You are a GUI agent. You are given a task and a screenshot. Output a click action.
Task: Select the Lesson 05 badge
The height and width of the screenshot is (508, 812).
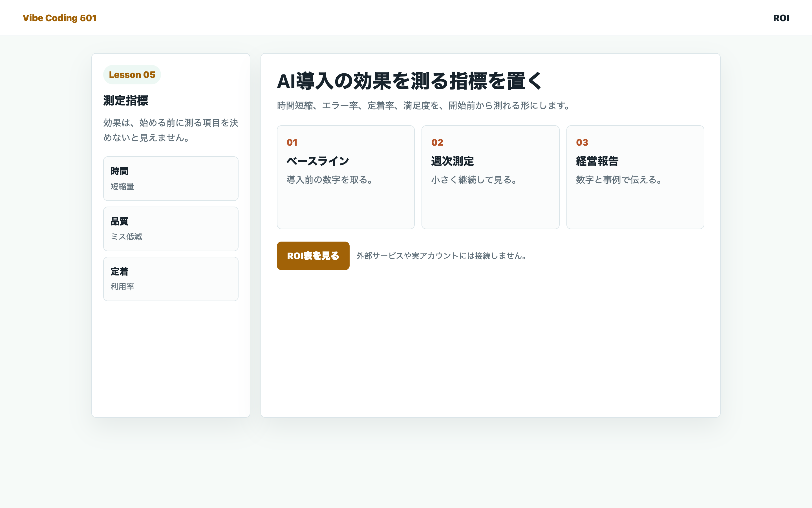point(132,75)
